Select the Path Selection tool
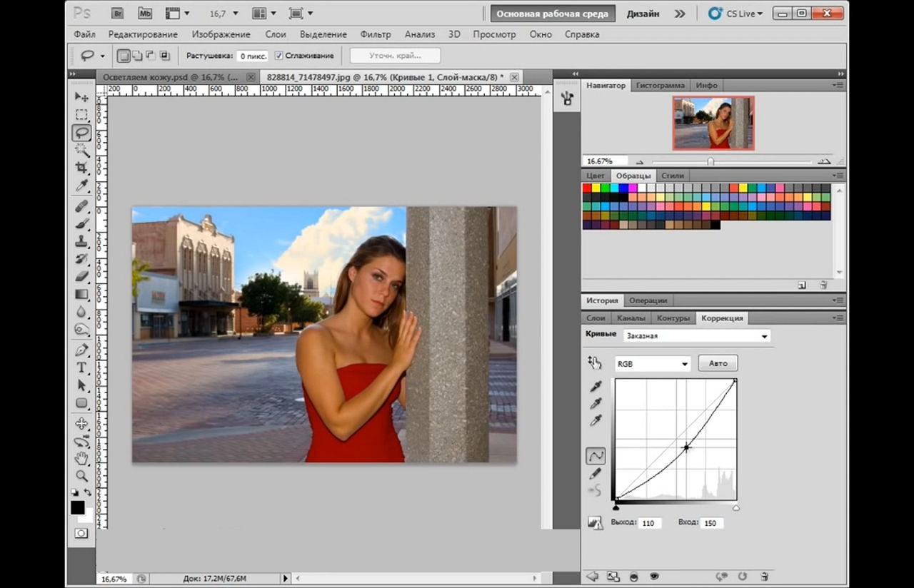The height and width of the screenshot is (588, 914). [81, 385]
